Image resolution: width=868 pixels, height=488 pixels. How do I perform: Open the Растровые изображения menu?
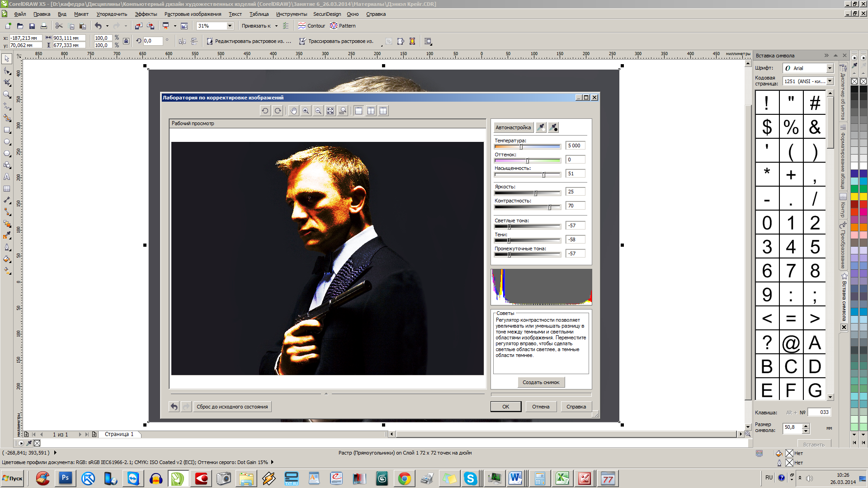[x=193, y=14]
